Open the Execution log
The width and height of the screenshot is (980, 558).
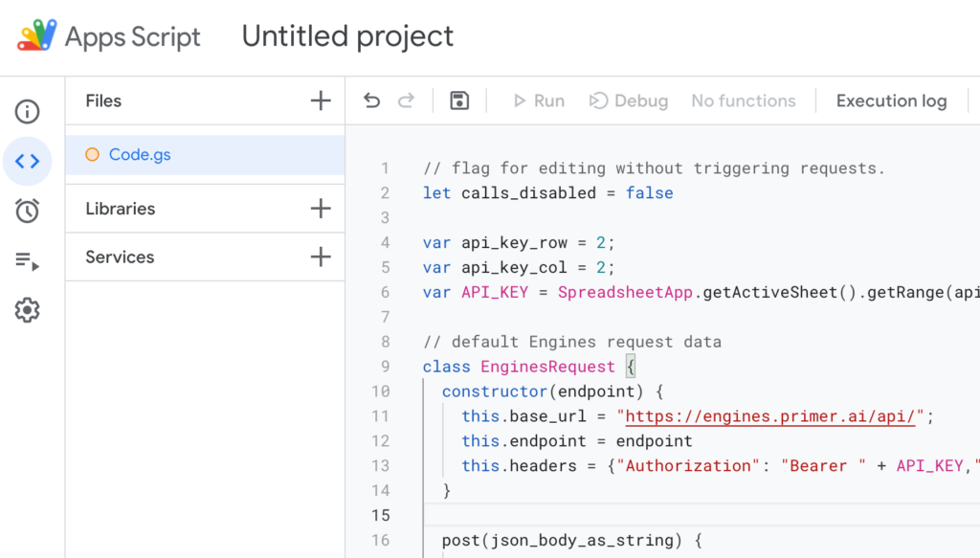pos(891,100)
